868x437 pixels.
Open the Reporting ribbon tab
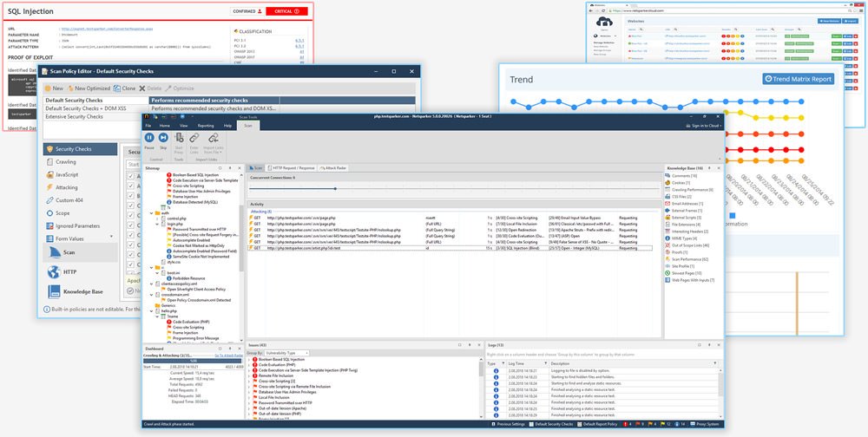[206, 126]
